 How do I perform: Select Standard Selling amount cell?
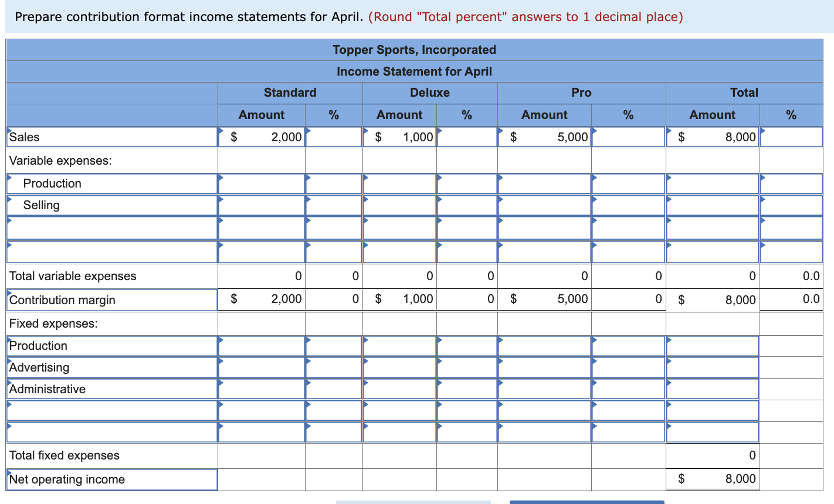tap(262, 205)
